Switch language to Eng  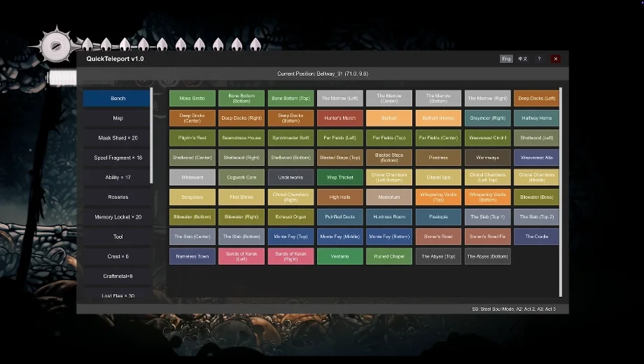pyautogui.click(x=506, y=59)
